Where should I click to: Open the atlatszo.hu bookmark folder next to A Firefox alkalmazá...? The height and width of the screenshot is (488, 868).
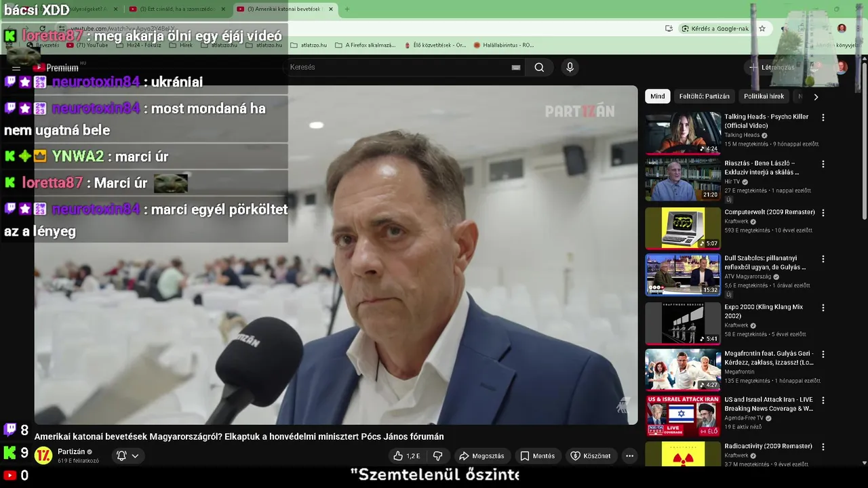pos(309,45)
